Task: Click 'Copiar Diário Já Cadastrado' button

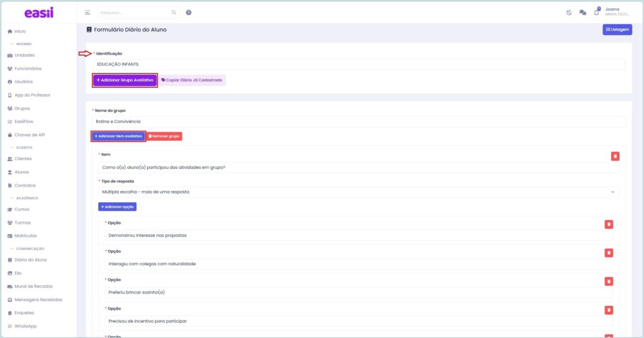Action: pos(192,80)
